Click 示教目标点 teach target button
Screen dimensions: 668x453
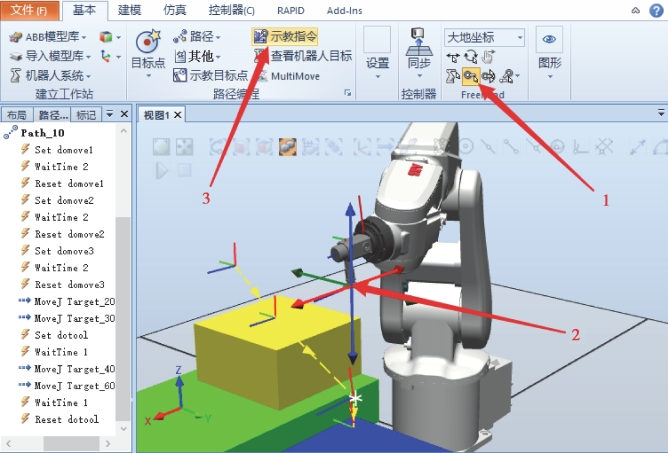point(210,75)
